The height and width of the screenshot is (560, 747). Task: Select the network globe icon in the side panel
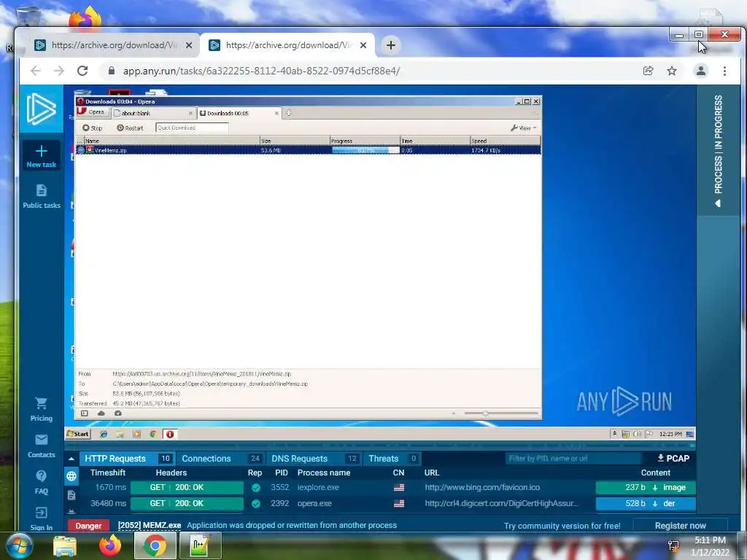click(71, 475)
